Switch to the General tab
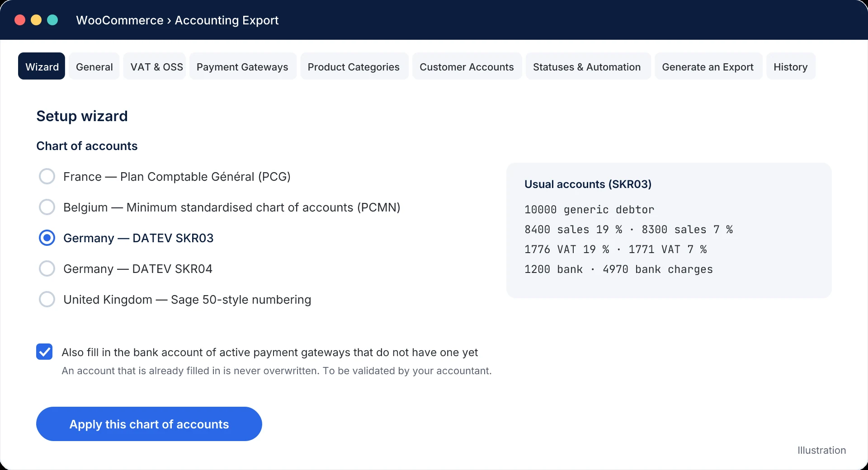This screenshot has width=868, height=470. click(94, 66)
